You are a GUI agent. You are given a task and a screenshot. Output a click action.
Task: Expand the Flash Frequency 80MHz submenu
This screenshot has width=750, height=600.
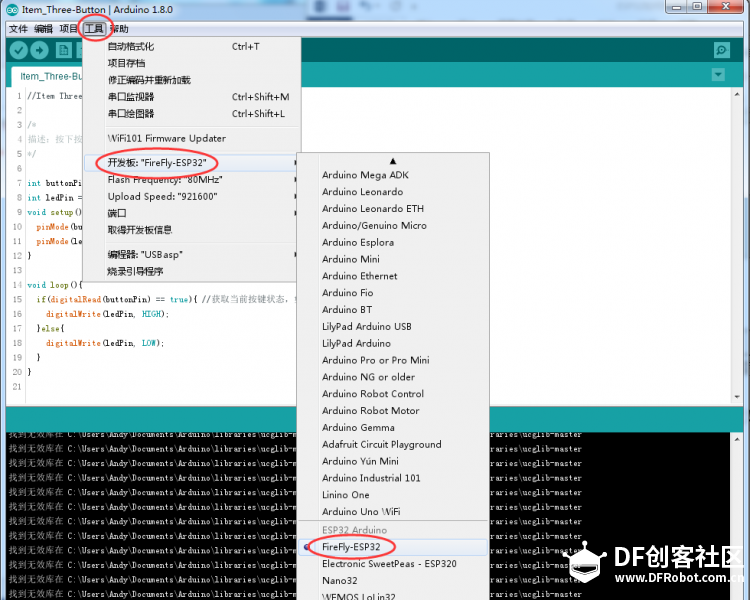pyautogui.click(x=191, y=179)
